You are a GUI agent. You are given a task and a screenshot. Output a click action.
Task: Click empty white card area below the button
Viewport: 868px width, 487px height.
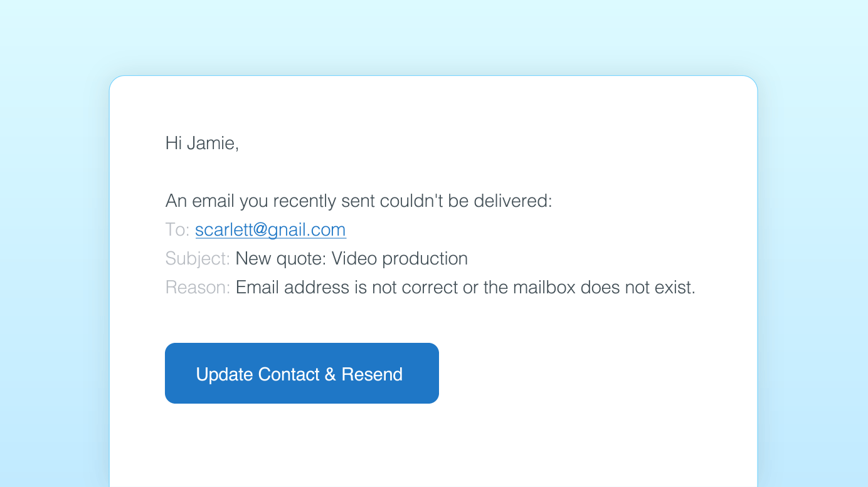(x=433, y=445)
